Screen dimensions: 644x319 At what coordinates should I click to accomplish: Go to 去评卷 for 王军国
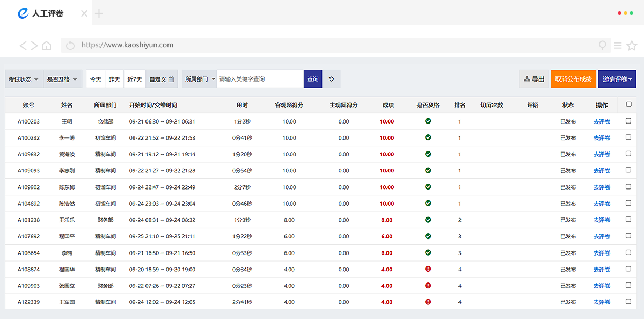pos(602,302)
